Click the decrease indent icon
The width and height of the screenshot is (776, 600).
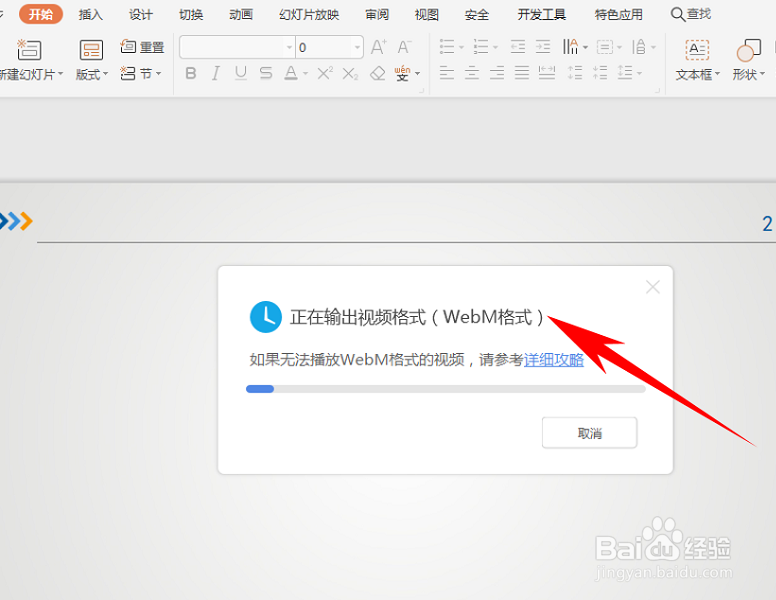(x=518, y=47)
